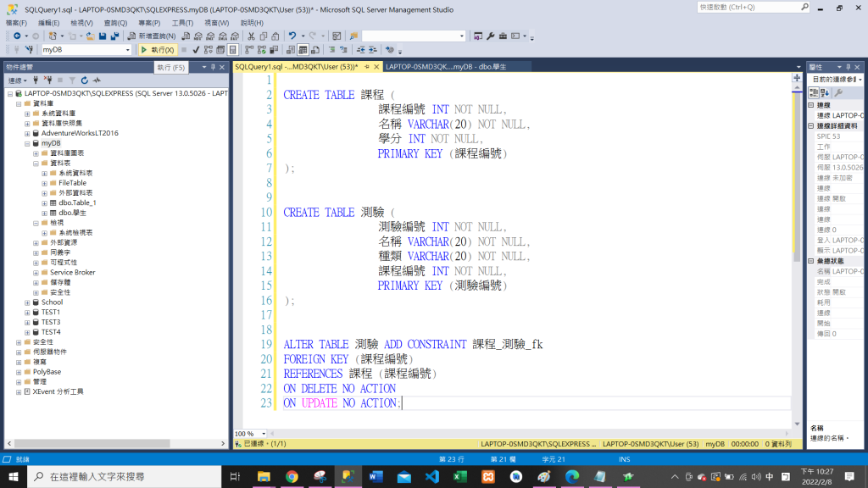Expand the PolyBase node
The width and height of the screenshot is (868, 488).
[x=19, y=373]
